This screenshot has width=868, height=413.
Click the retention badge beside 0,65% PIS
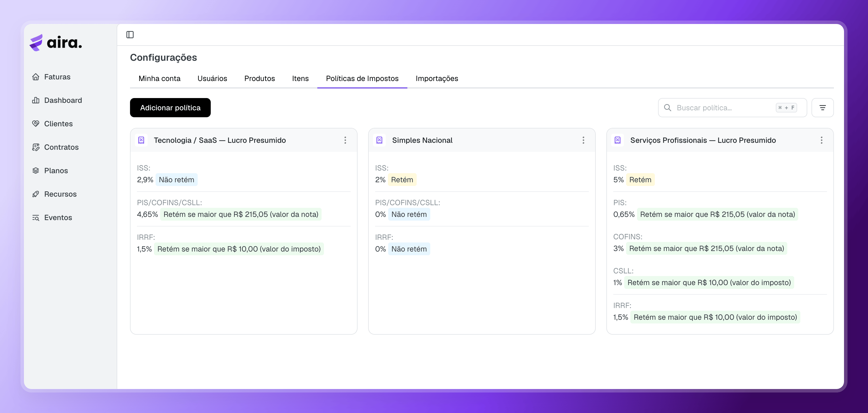717,214
